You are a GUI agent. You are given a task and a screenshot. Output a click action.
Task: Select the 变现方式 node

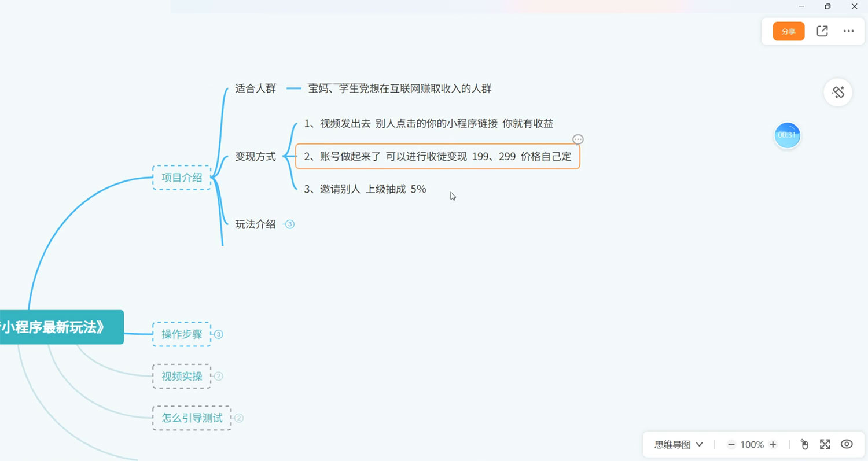click(255, 156)
